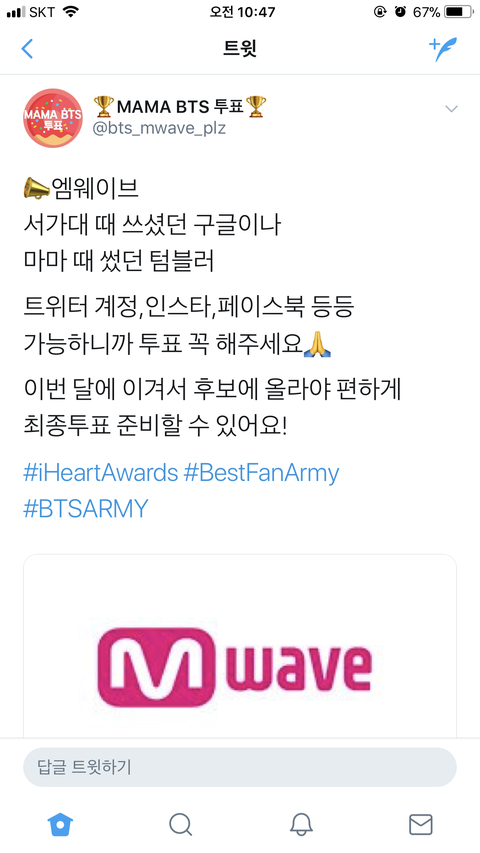Open the Search magnifier tab

point(180,824)
